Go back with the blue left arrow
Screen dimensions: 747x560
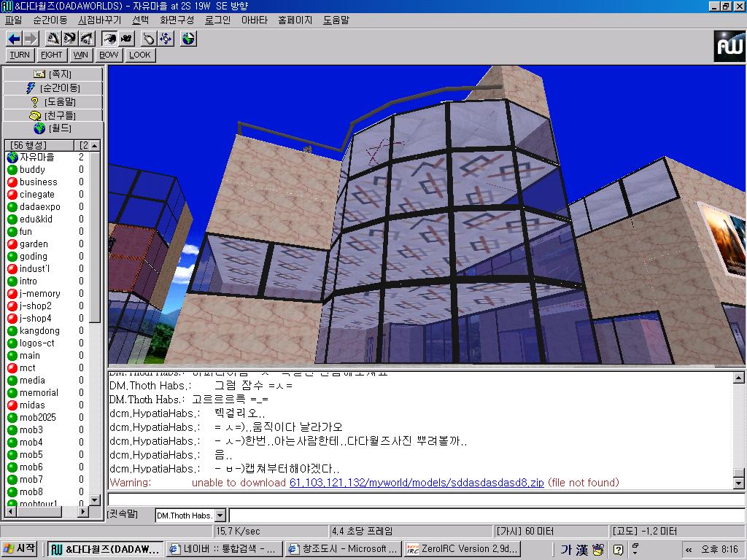click(15, 39)
